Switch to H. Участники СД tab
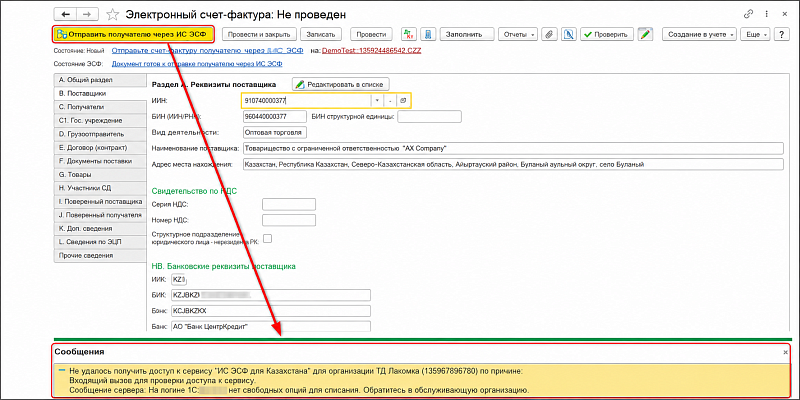This screenshot has width=800, height=400. (100, 188)
